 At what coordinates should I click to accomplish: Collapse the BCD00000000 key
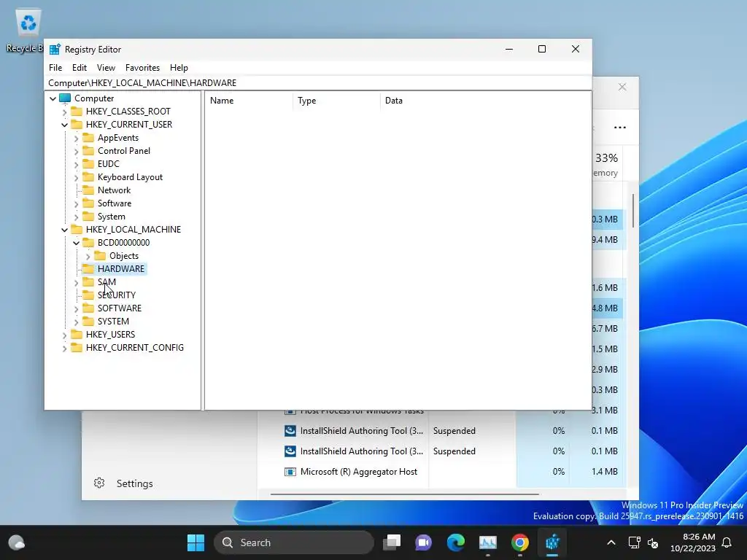[76, 243]
